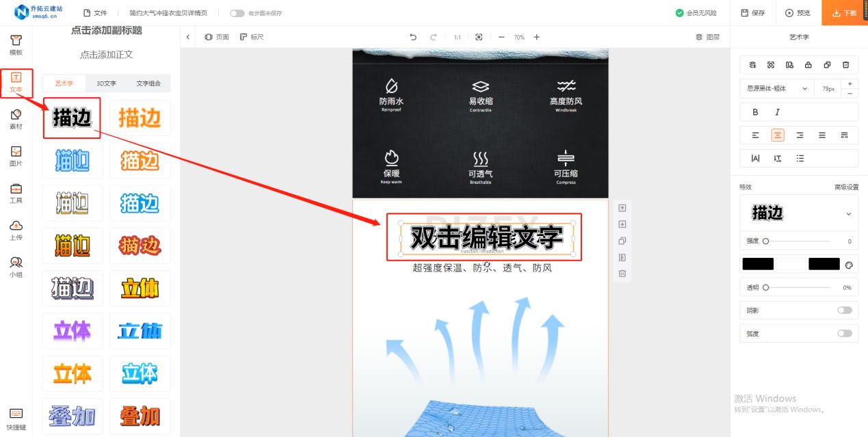Switch to the 3D文字 tab
The height and width of the screenshot is (437, 868).
(x=106, y=83)
